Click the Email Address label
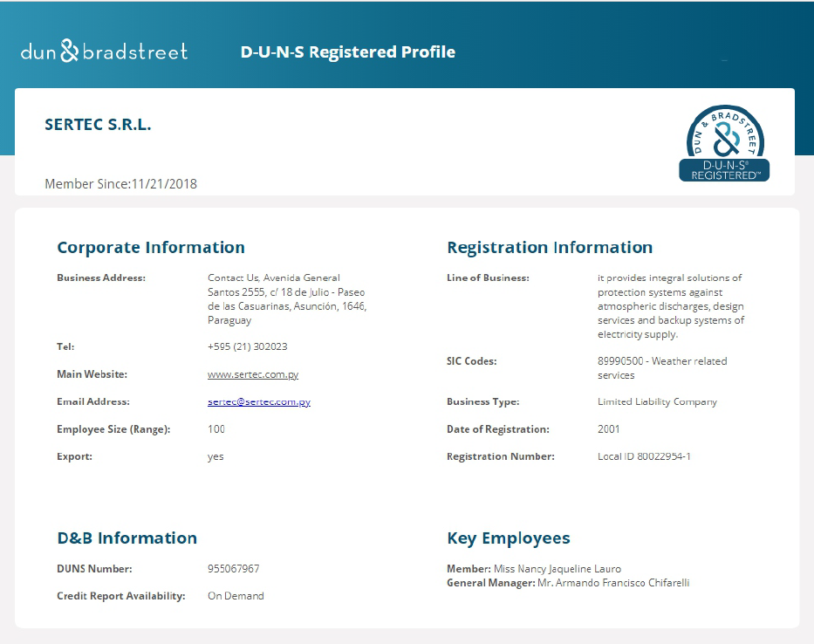Image resolution: width=814 pixels, height=644 pixels. [93, 402]
